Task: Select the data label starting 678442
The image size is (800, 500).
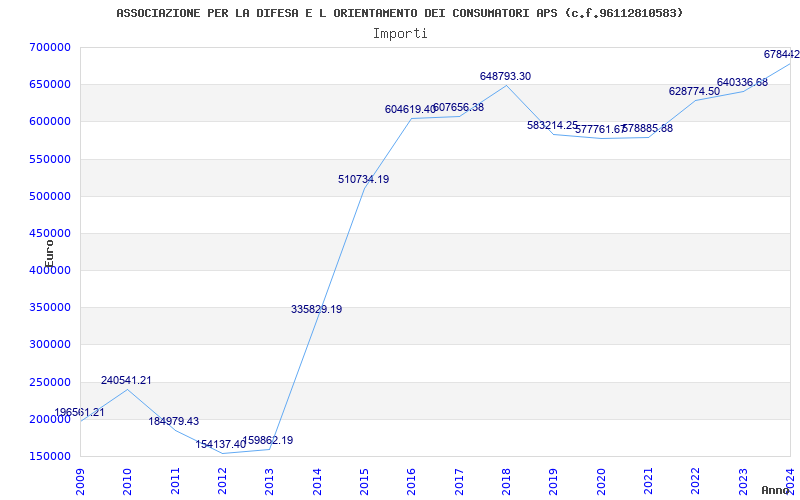Action: point(782,54)
